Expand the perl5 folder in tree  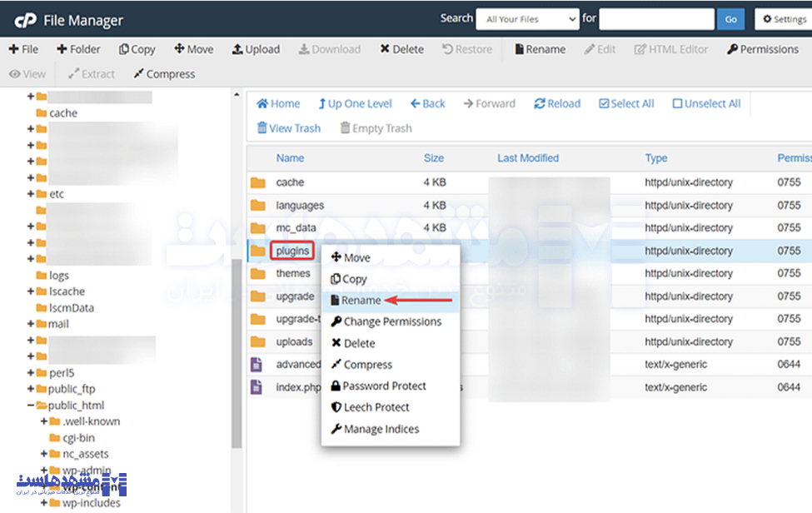click(31, 373)
